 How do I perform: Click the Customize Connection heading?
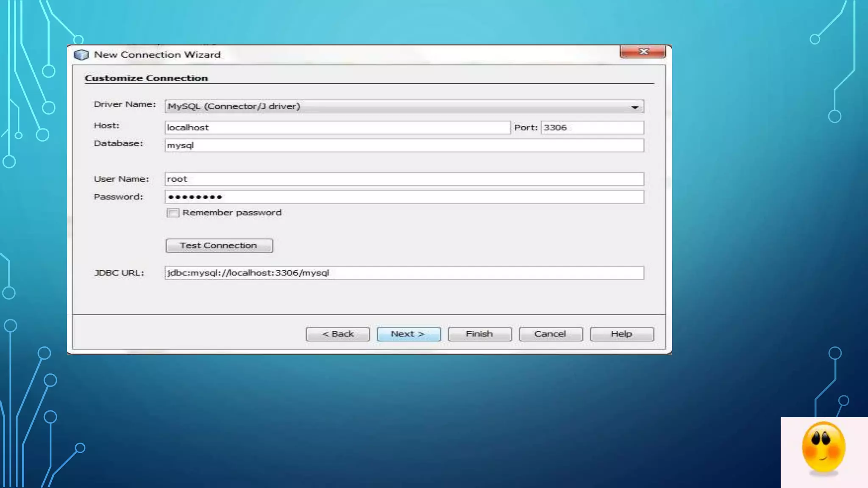point(146,78)
